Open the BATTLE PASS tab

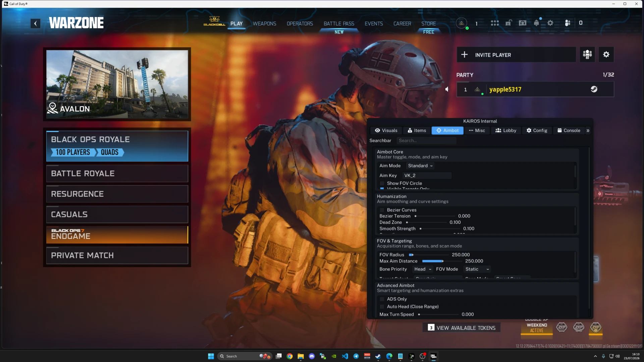point(339,24)
